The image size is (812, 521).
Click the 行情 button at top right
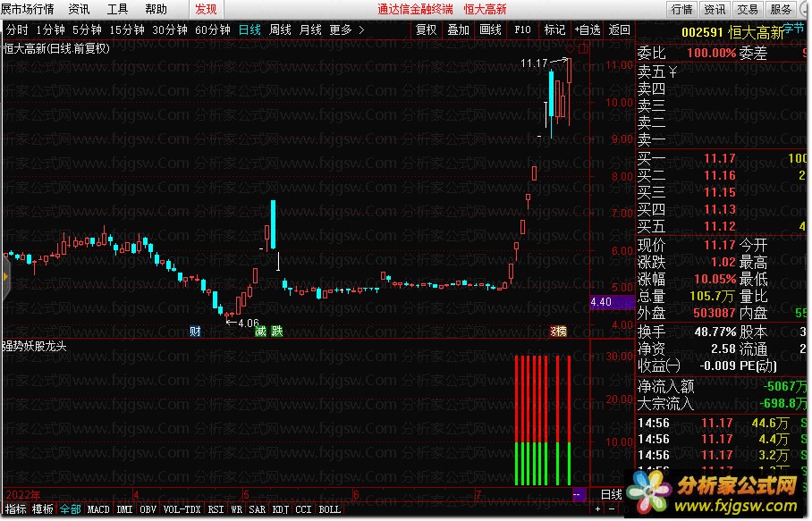coord(681,9)
